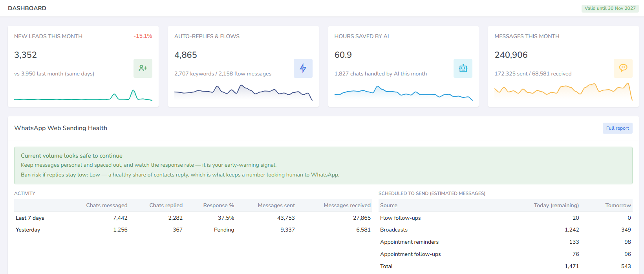Click the 'Valid until 30 Nov 2027' badge
Screen dimensions: 644x274
click(610, 8)
